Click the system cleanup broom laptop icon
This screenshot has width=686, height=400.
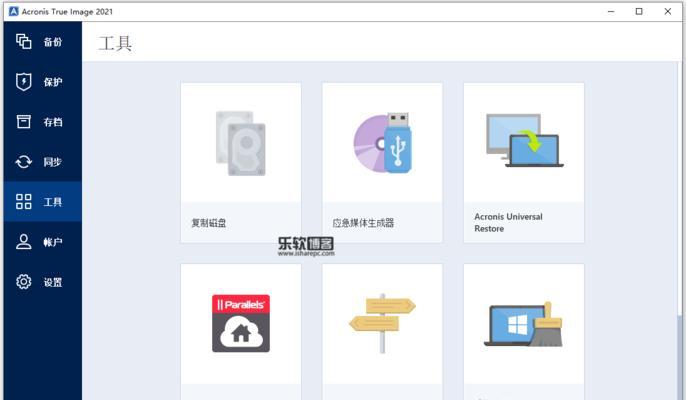[x=523, y=324]
